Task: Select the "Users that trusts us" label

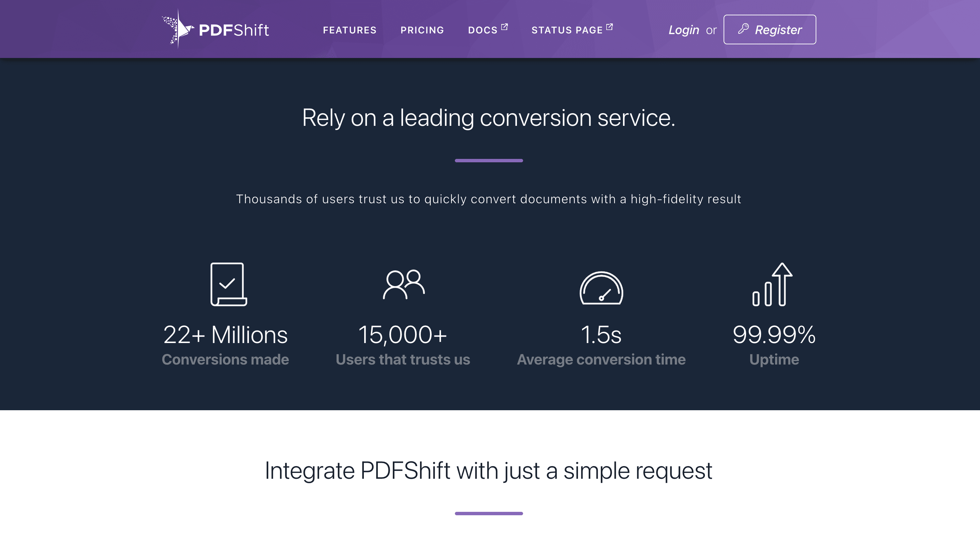Action: tap(403, 359)
